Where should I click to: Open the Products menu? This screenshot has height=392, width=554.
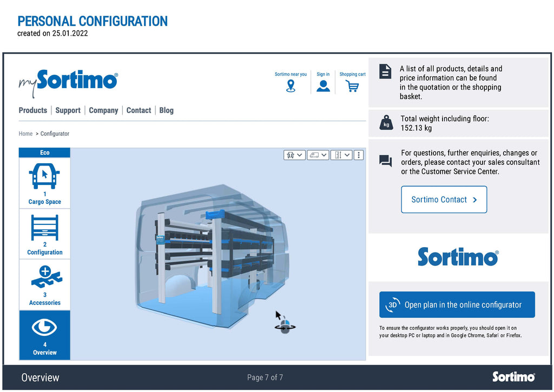33,110
